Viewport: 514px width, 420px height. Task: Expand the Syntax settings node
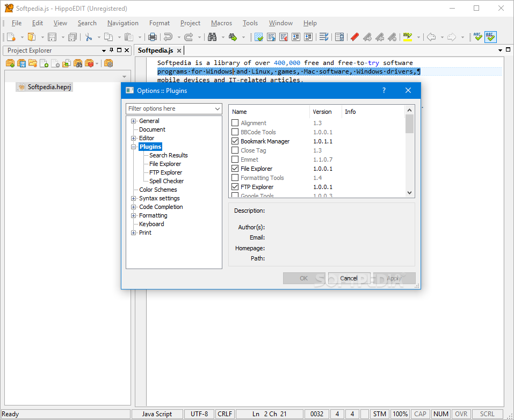click(x=133, y=198)
